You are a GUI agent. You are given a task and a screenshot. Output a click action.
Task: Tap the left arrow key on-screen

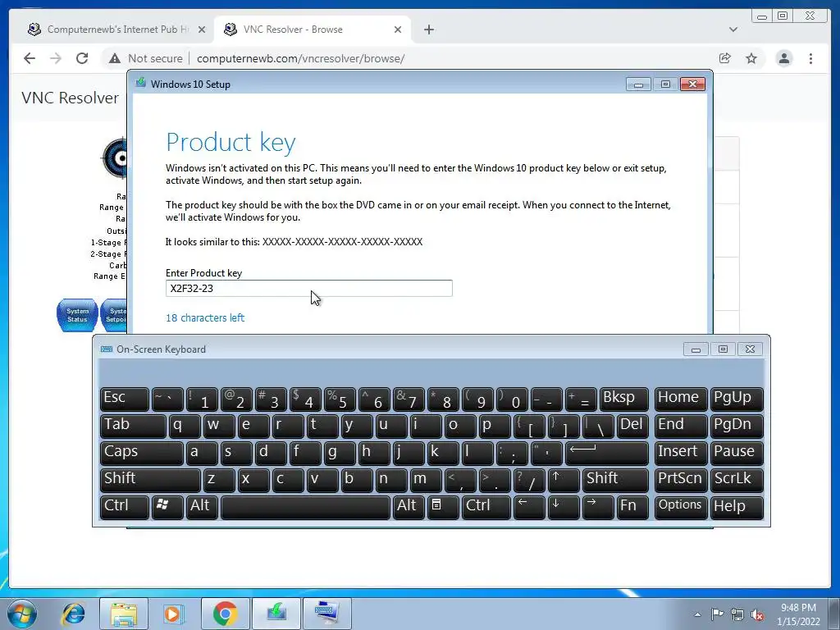pos(529,507)
